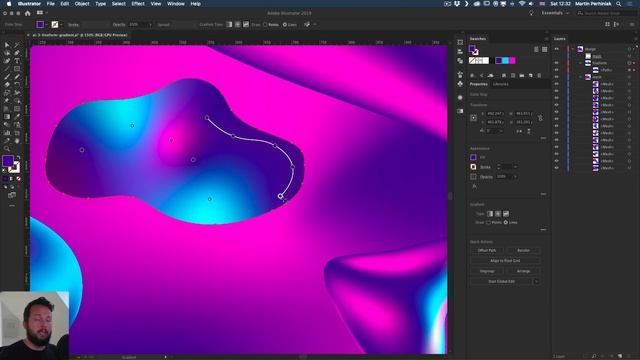Image resolution: width=640 pixels, height=360 pixels.
Task: Click the Freeform gradient type icon in Properties
Action: pos(506,213)
